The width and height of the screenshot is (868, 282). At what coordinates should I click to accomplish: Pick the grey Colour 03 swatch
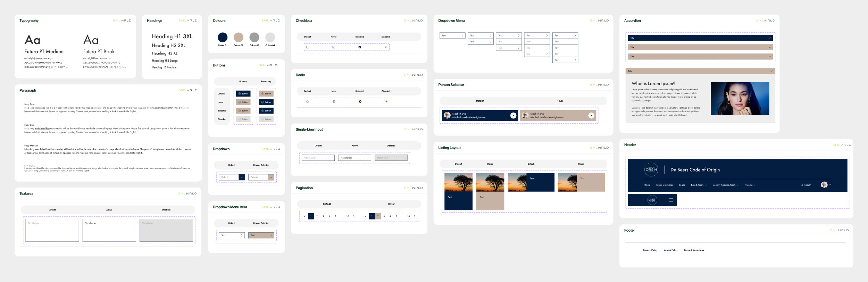pos(254,37)
